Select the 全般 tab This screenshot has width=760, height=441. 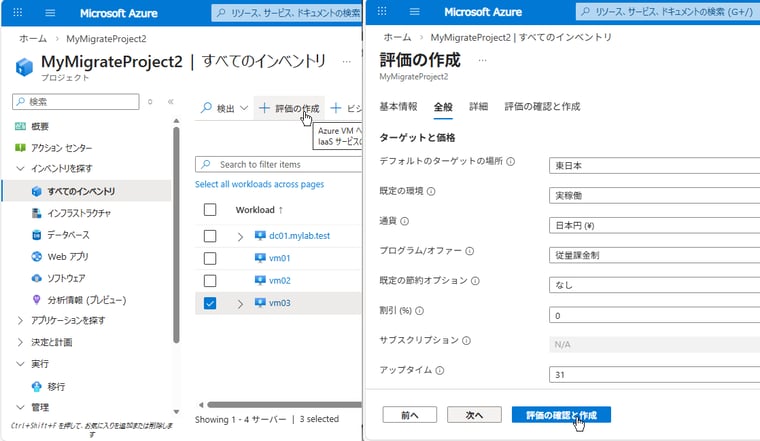(x=443, y=107)
